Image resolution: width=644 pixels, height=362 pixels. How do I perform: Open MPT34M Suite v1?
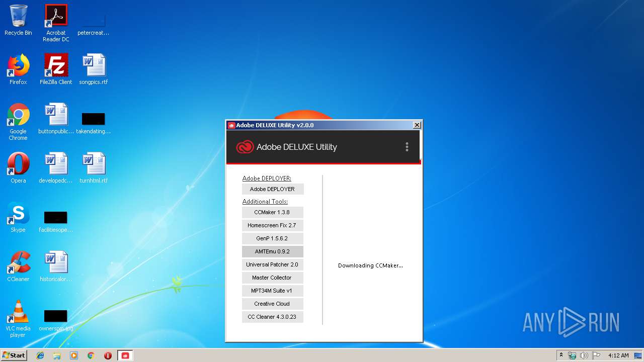click(x=273, y=291)
